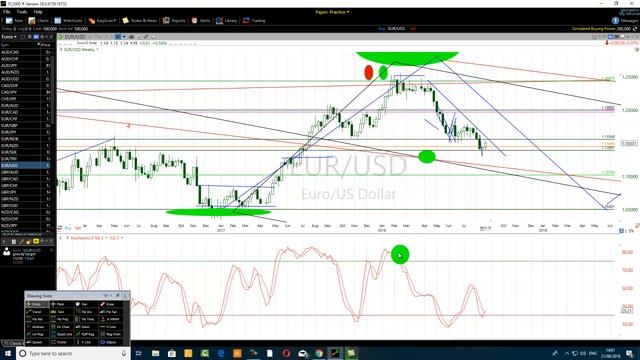
Task: Open Notes & News from toolbar
Action: pyautogui.click(x=140, y=20)
